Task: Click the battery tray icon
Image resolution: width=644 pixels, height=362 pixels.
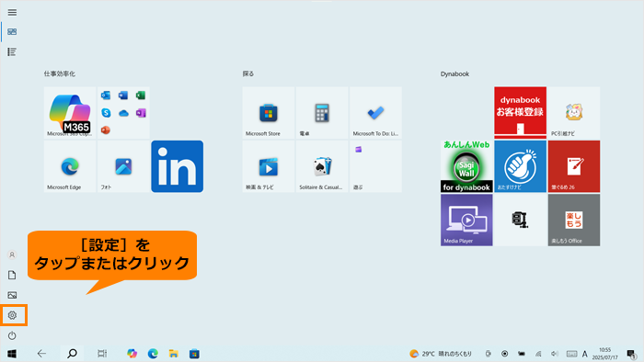Action: pos(522,354)
